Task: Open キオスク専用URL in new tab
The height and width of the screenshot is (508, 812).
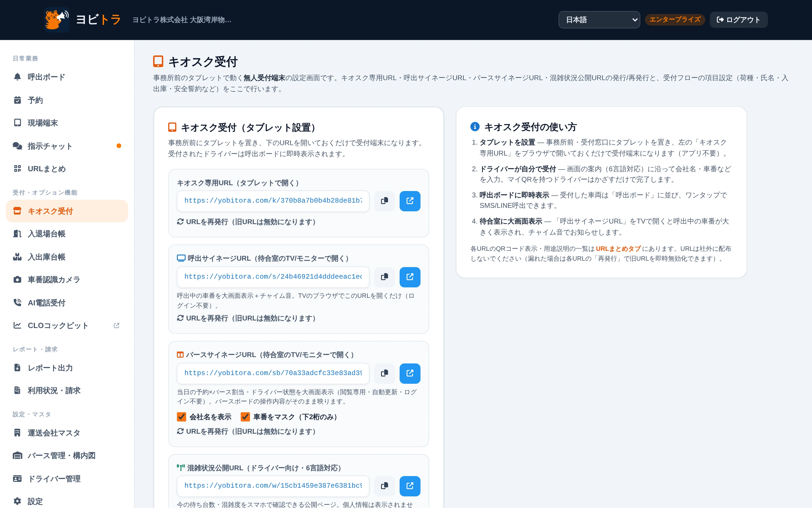Action: click(410, 201)
